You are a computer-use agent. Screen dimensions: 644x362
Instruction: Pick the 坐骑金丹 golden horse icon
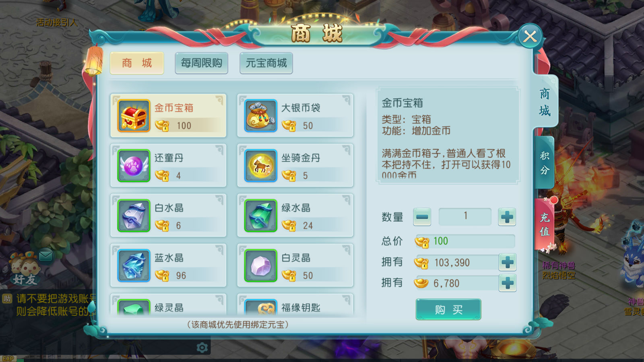point(261,166)
